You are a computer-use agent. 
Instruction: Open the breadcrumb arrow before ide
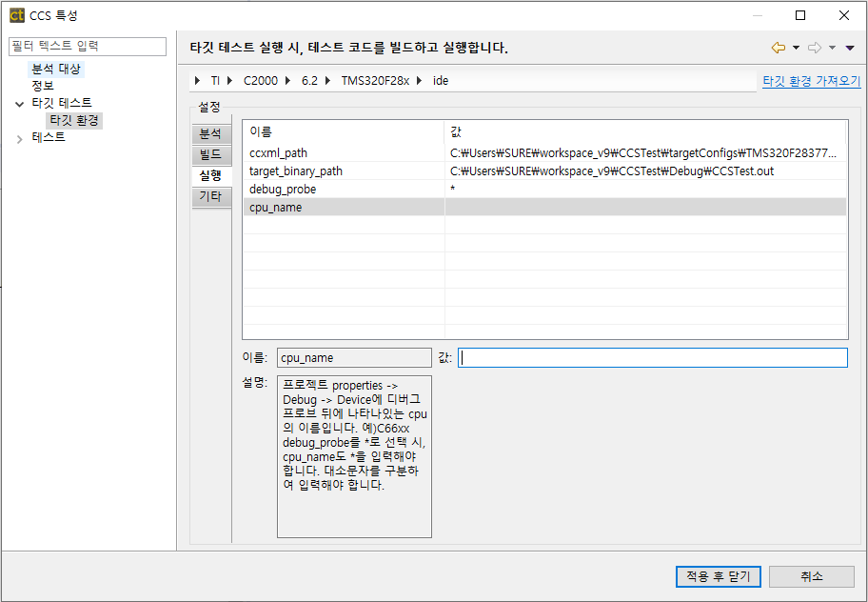(420, 81)
